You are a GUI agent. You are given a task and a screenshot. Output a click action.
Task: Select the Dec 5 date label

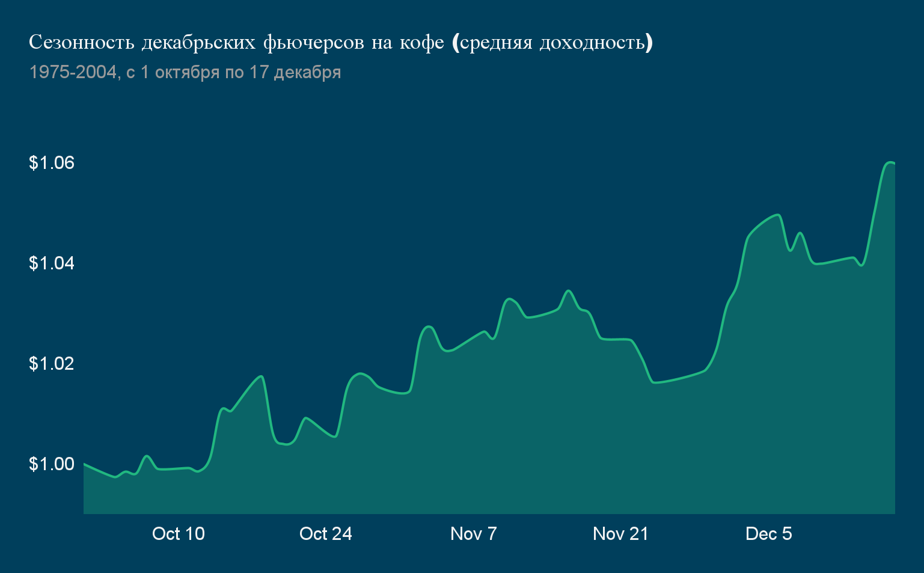(769, 533)
